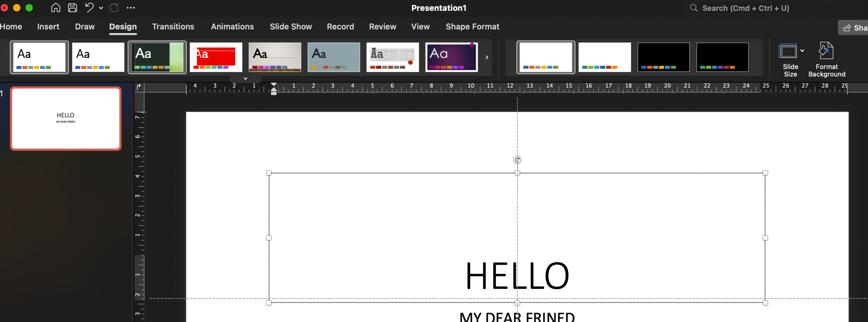
Task: Click the rotation handle above the title box
Action: (x=517, y=160)
